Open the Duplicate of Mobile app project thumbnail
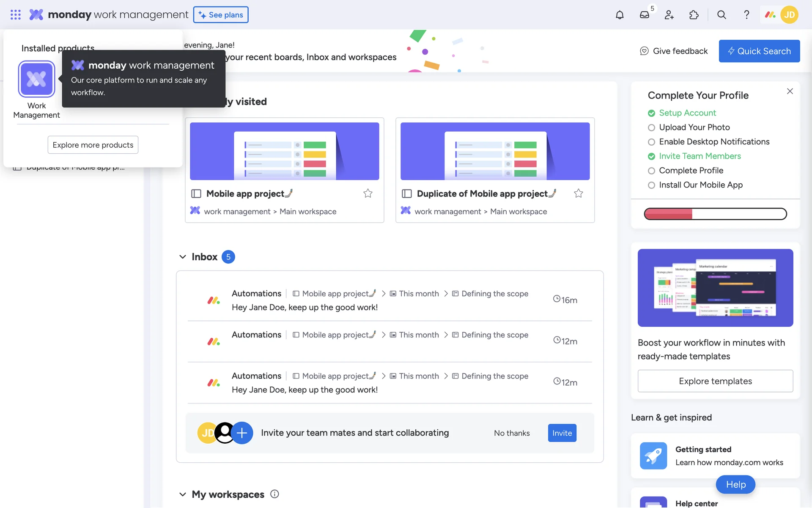Image resolution: width=812 pixels, height=508 pixels. (495, 151)
